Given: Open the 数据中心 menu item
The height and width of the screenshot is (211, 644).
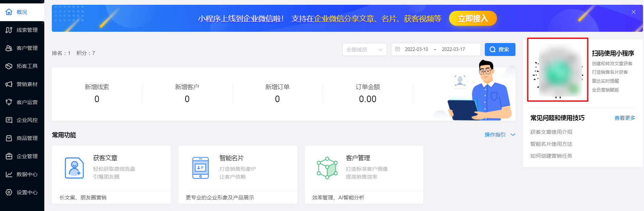Looking at the screenshot, I should (x=22, y=174).
